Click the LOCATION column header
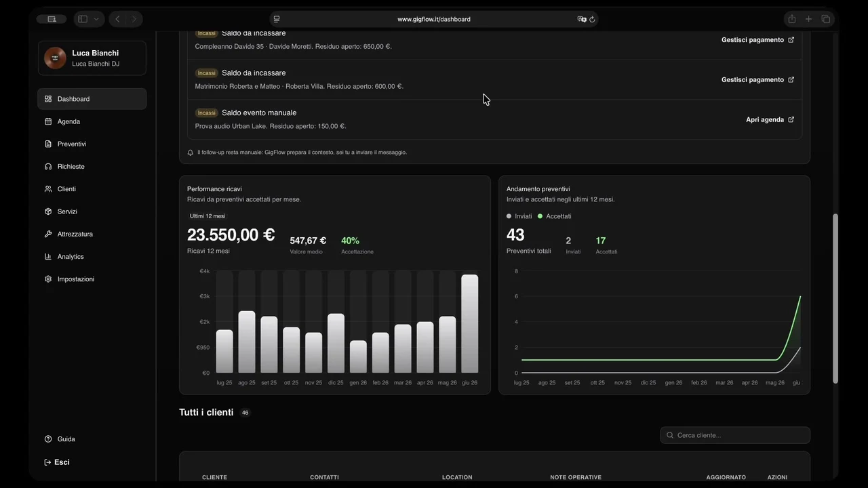The width and height of the screenshot is (868, 488). [x=457, y=477]
